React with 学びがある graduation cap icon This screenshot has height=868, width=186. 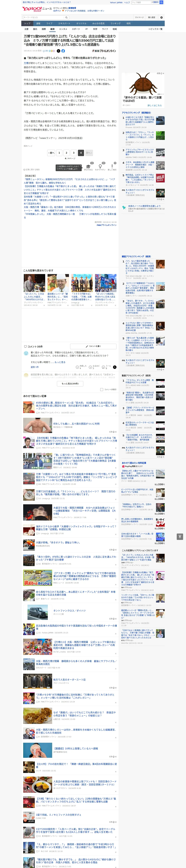(89, 167)
